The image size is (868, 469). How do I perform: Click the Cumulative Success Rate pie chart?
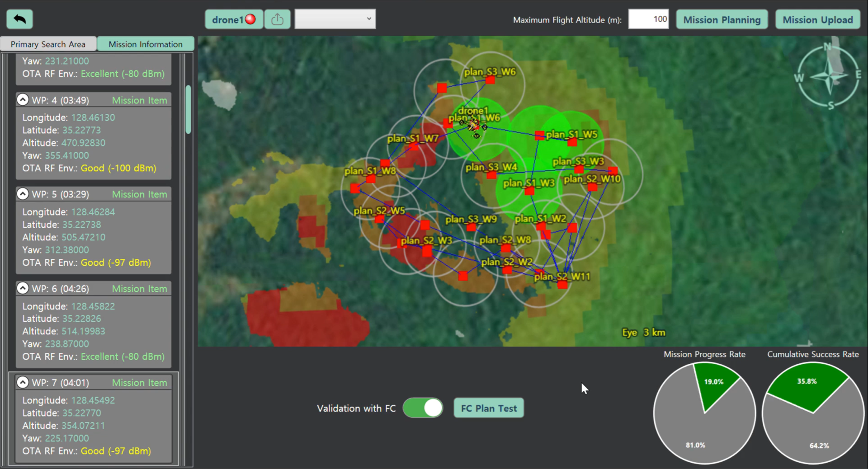click(813, 413)
